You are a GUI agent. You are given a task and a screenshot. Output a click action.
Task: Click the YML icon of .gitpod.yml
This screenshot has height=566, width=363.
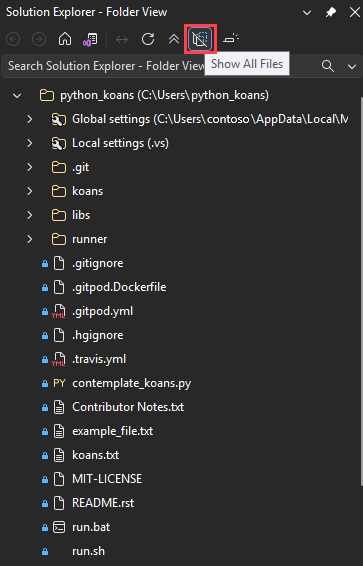59,311
